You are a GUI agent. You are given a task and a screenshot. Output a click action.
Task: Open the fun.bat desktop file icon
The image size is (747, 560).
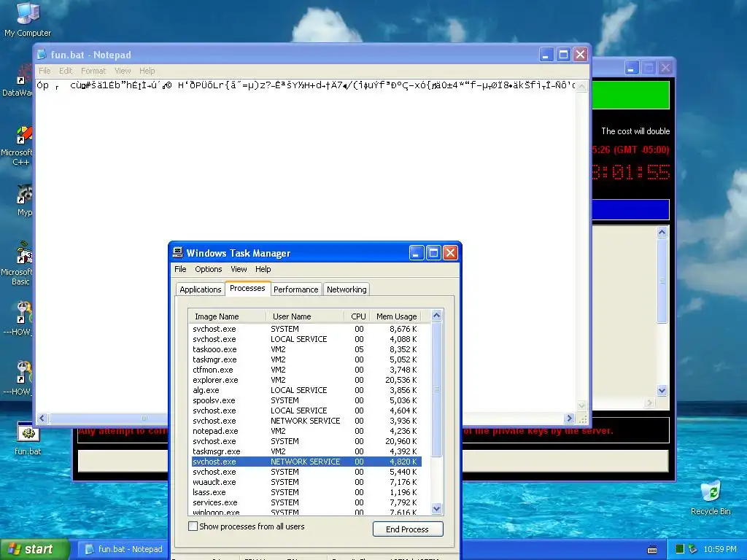28,438
